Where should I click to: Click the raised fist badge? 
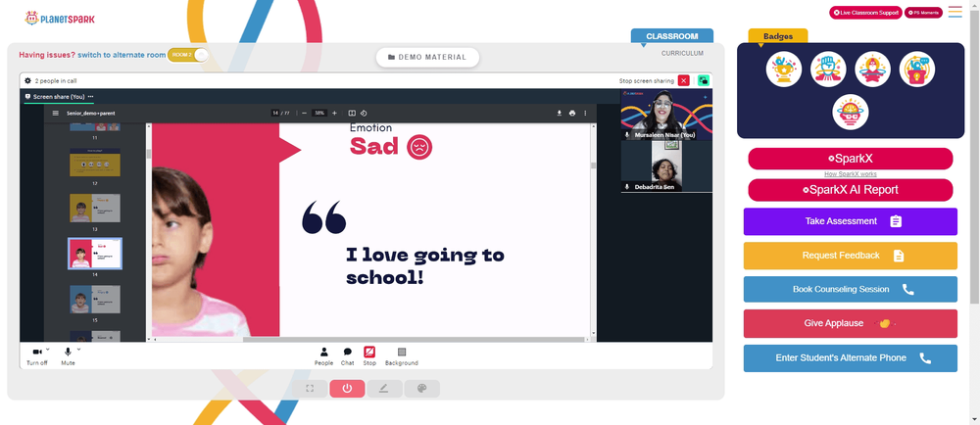coord(828,69)
